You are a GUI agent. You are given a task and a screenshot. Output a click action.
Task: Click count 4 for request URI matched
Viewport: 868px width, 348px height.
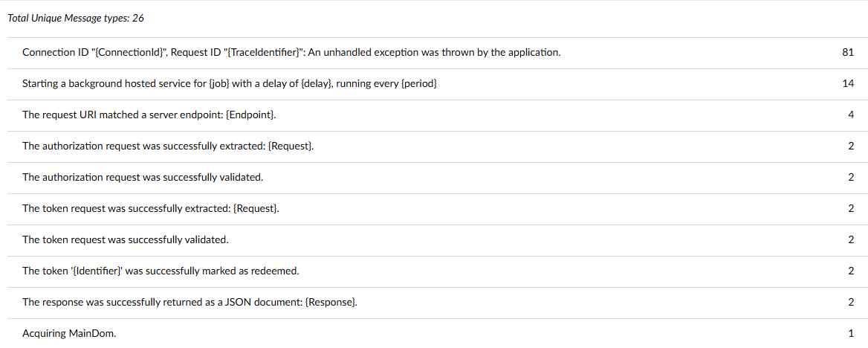click(851, 115)
